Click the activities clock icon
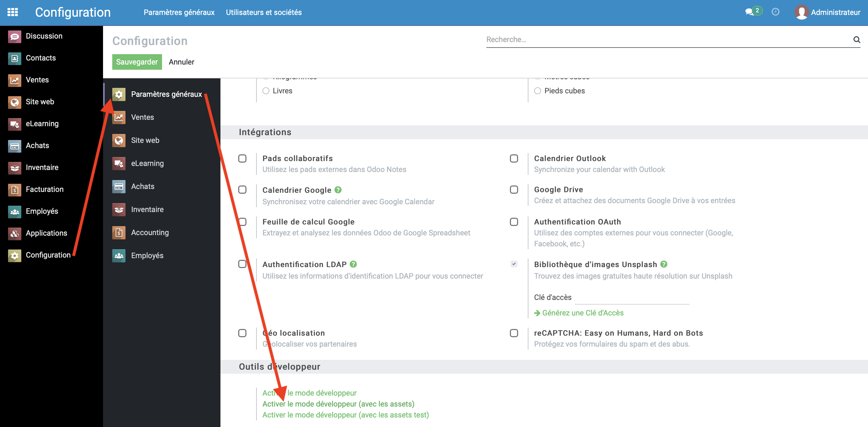 click(x=775, y=12)
